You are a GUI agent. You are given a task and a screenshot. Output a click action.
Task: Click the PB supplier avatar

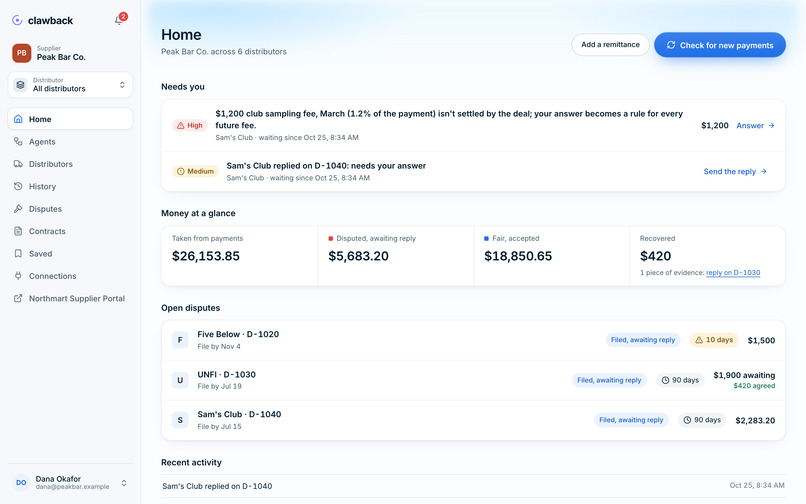point(22,53)
